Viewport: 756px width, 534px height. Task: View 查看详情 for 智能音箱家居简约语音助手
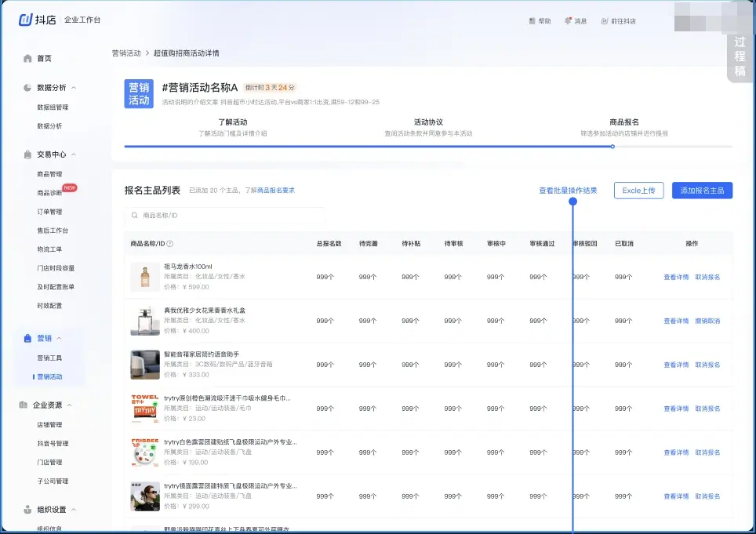(x=676, y=365)
